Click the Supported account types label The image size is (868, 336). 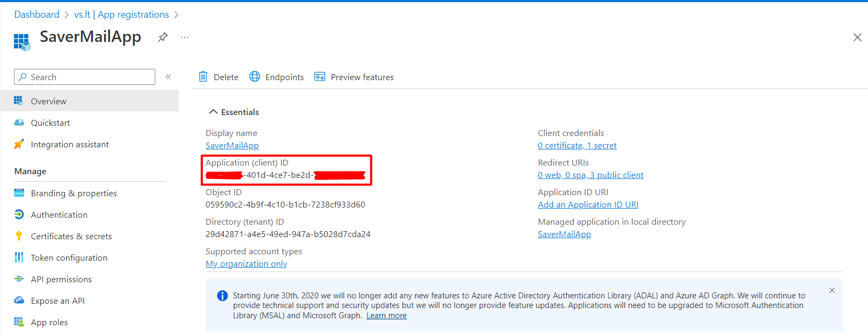(254, 251)
